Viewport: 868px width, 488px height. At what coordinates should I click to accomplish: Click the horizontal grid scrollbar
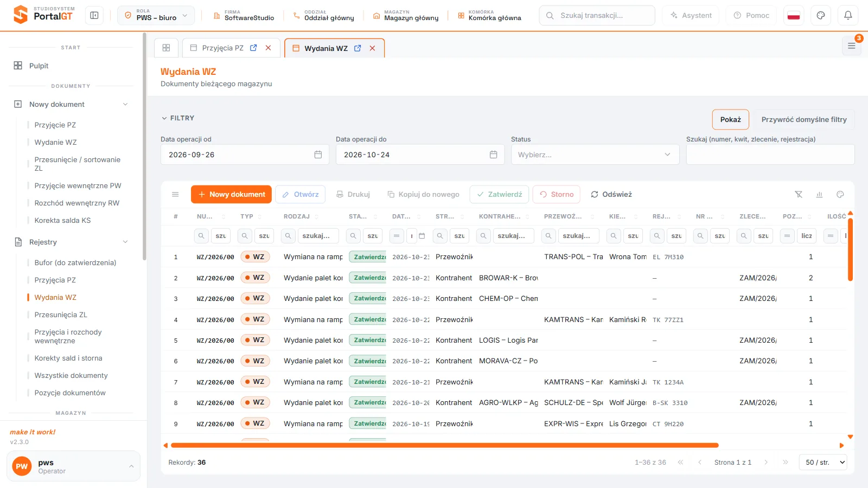click(x=444, y=445)
